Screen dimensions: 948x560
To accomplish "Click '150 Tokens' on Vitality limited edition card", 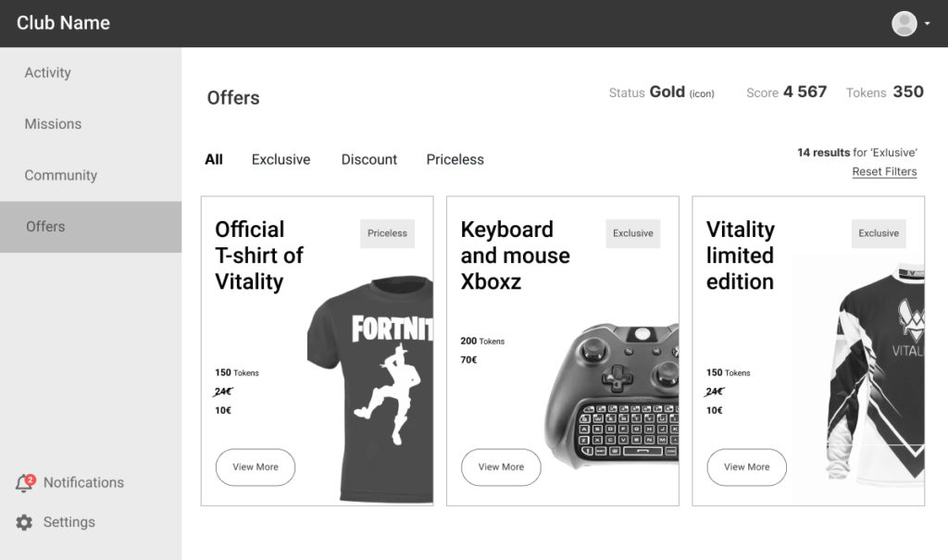I will 729,372.
